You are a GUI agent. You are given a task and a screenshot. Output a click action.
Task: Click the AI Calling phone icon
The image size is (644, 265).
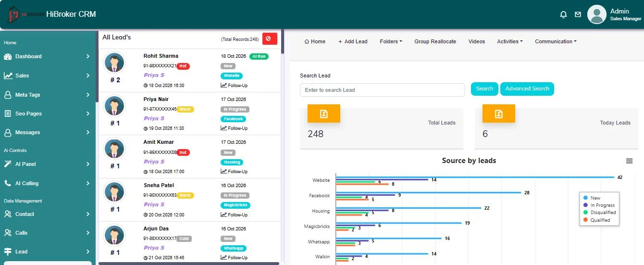click(x=8, y=183)
